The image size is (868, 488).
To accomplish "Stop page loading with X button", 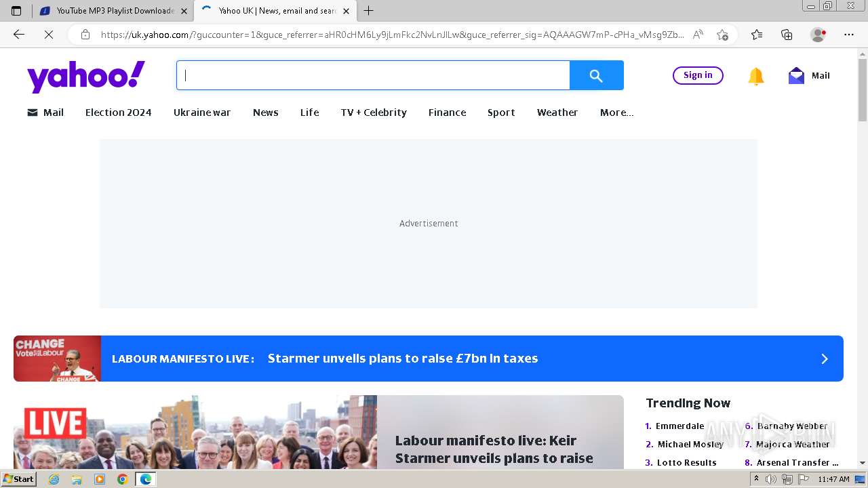I will point(48,35).
